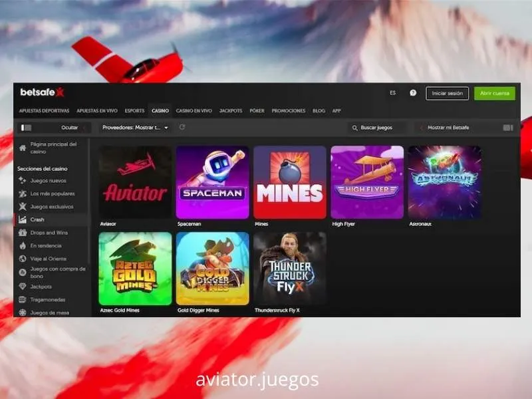Click the refresh providers icon

point(182,127)
